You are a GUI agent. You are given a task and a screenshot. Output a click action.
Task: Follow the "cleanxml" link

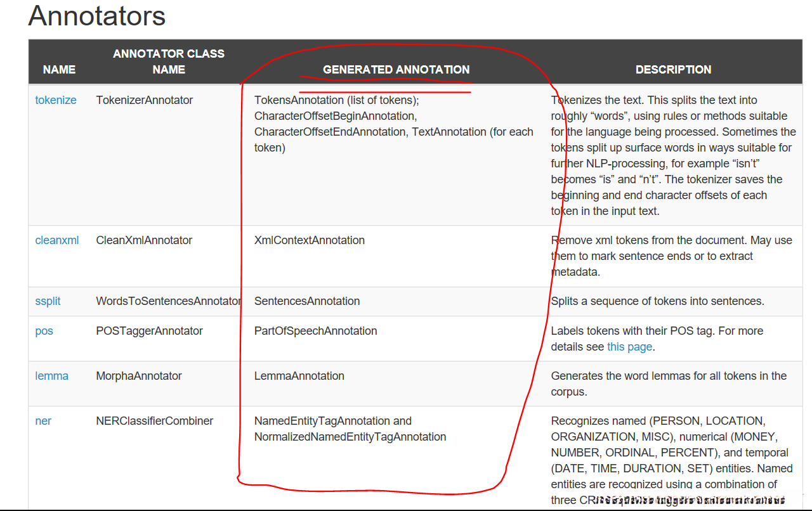click(57, 240)
